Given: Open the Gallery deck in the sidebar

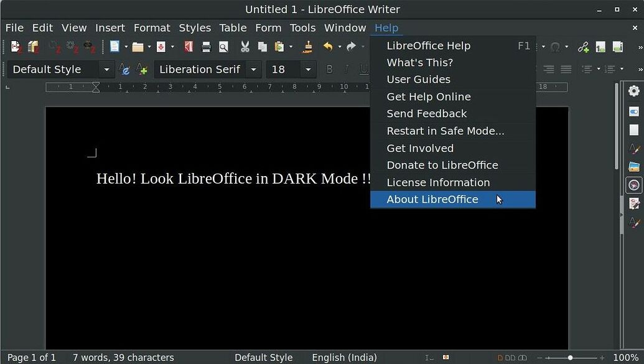Looking at the screenshot, I should pyautogui.click(x=635, y=167).
